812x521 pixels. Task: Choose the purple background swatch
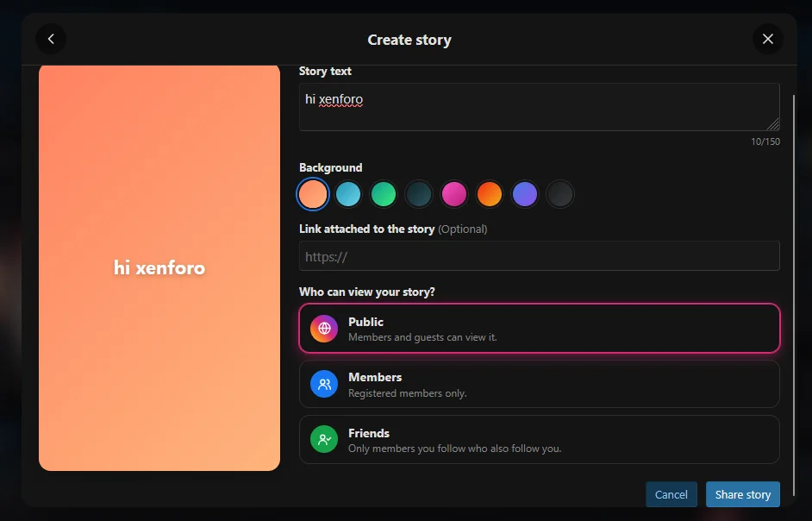[x=525, y=194]
